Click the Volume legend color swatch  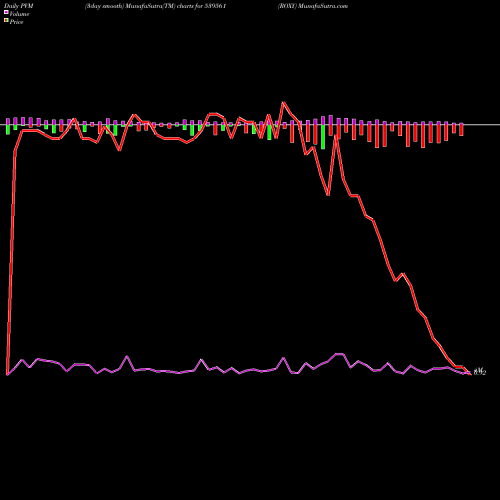coord(6,13)
